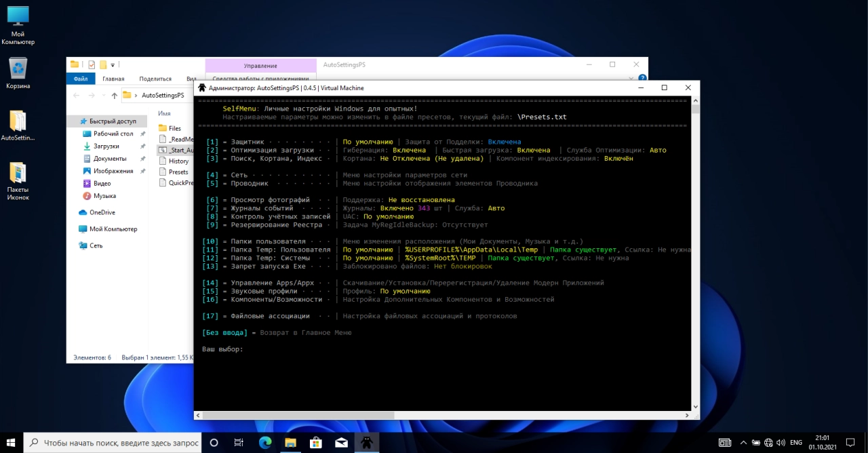Open recent locations dropdown in Explorer
The width and height of the screenshot is (868, 453).
(x=103, y=96)
